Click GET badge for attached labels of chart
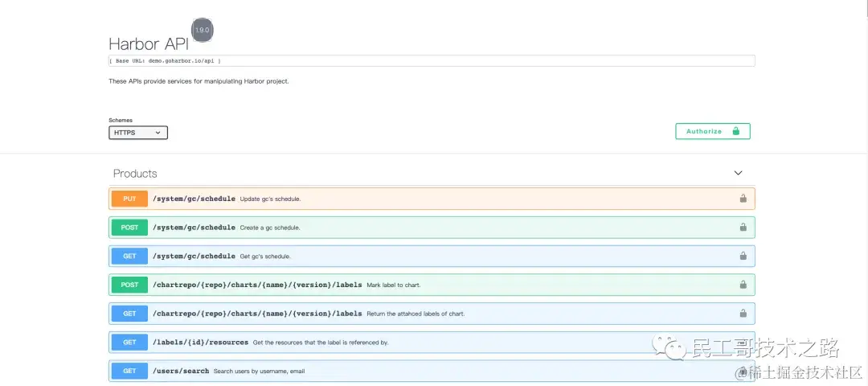The height and width of the screenshot is (386, 868). [129, 314]
